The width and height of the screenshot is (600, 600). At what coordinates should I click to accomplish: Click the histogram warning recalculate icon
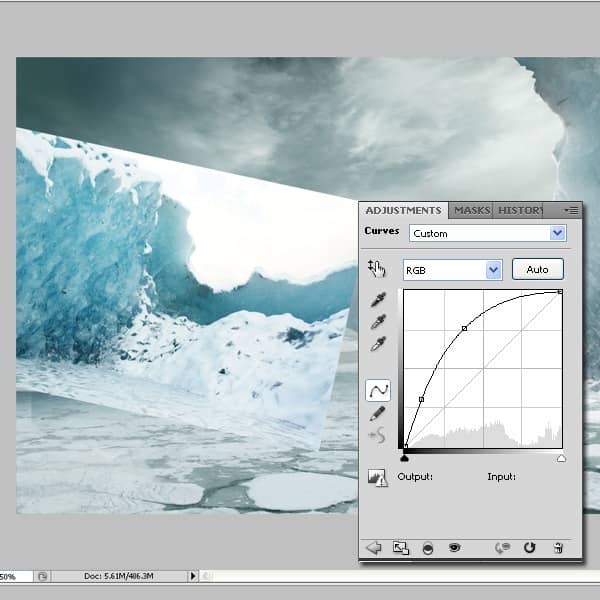(378, 478)
